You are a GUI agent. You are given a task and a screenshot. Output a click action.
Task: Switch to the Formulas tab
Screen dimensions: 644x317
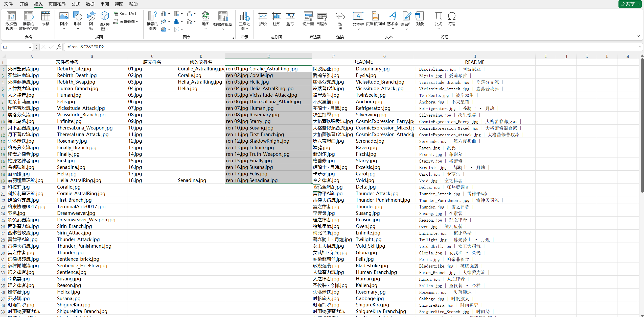point(76,4)
